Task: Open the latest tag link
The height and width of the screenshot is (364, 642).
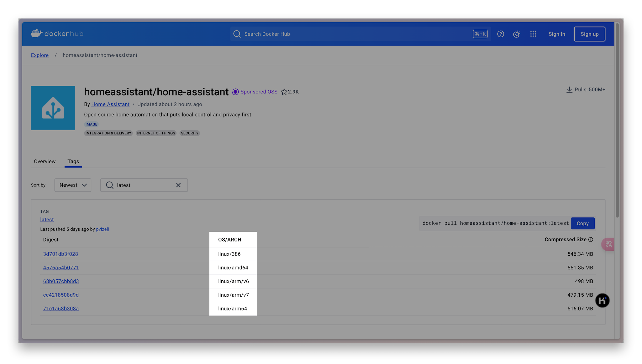Action: pyautogui.click(x=47, y=220)
